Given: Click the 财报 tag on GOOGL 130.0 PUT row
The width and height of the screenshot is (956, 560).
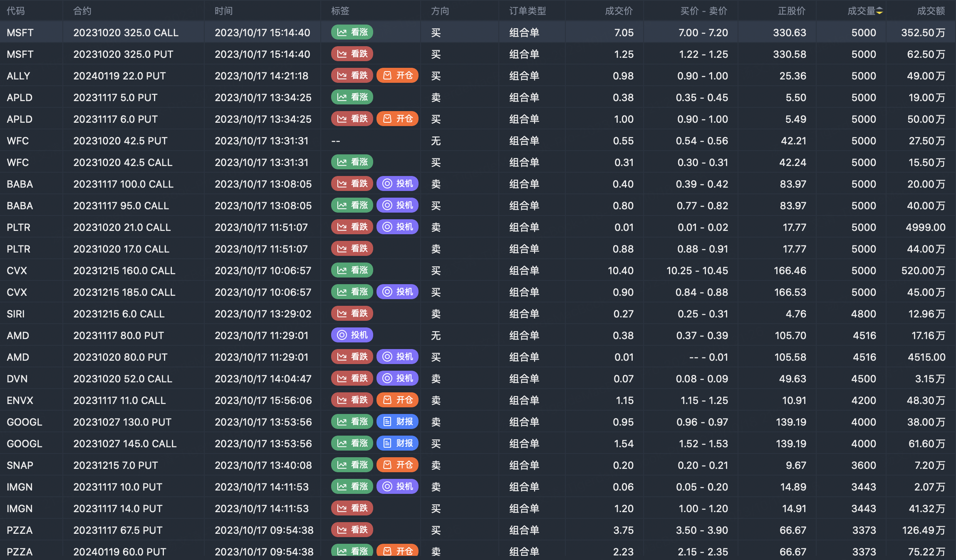Looking at the screenshot, I should (397, 421).
